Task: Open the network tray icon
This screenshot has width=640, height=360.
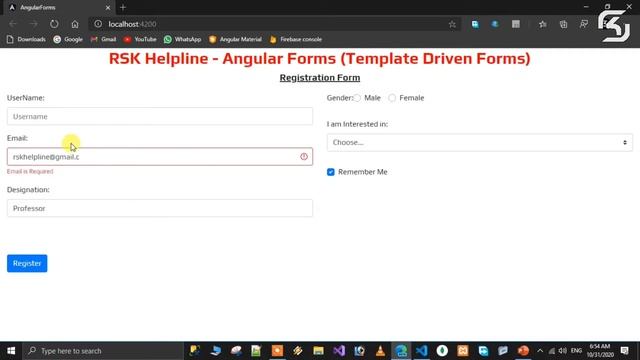Action: pos(551,351)
